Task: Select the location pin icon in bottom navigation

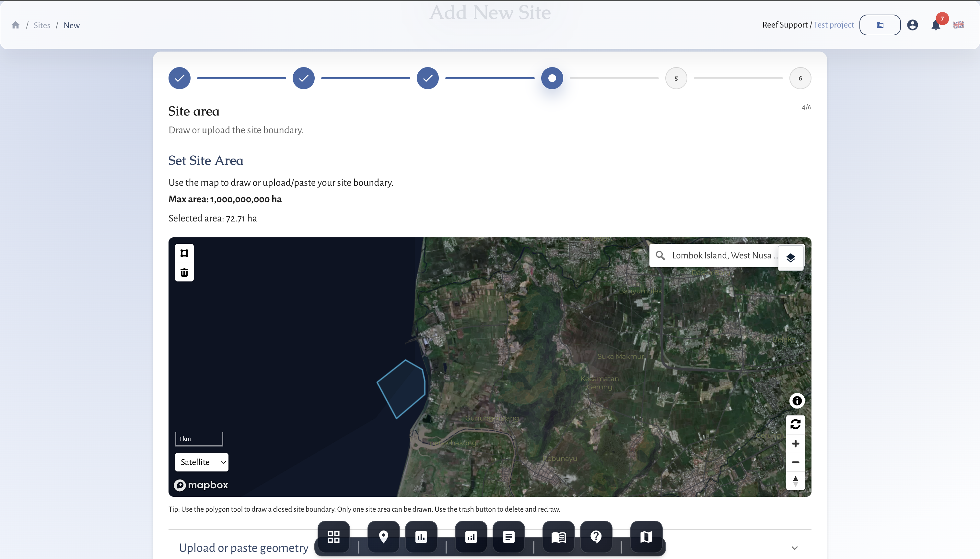Action: click(384, 536)
